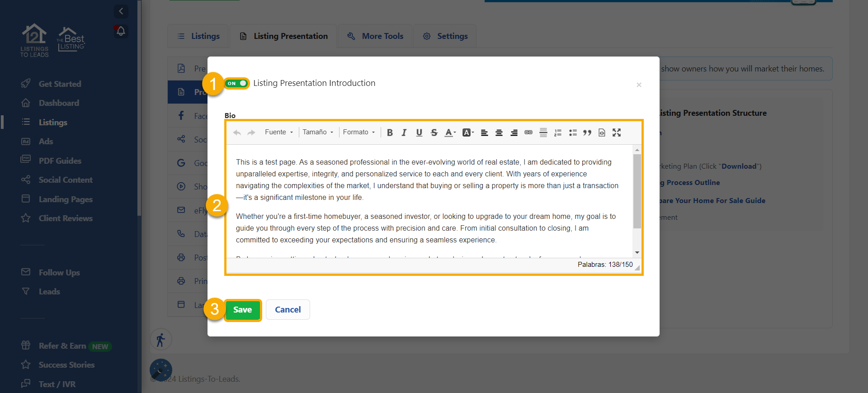Click the Palabras 138/150 word count
This screenshot has height=393, width=868.
[x=605, y=265]
